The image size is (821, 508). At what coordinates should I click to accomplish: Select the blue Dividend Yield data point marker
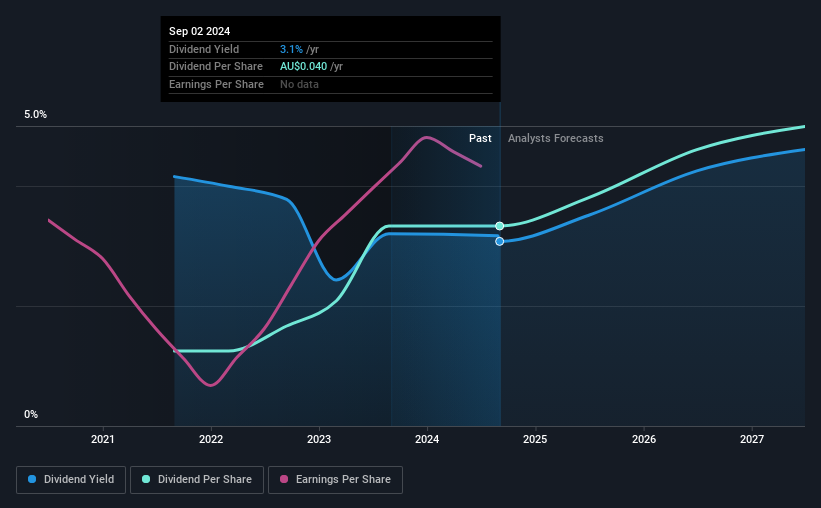click(x=500, y=241)
